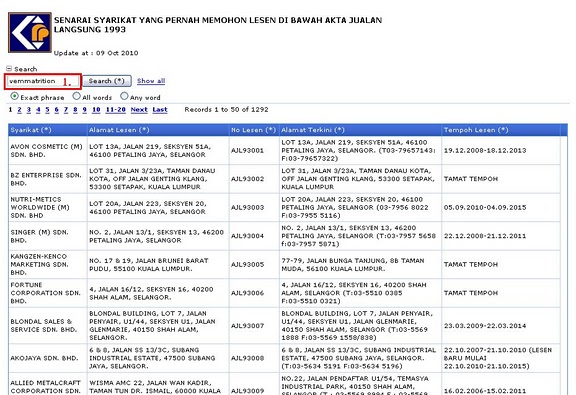Sort by the Alamat Lesen (*) column header
This screenshot has width=576, height=395.
coord(119,130)
